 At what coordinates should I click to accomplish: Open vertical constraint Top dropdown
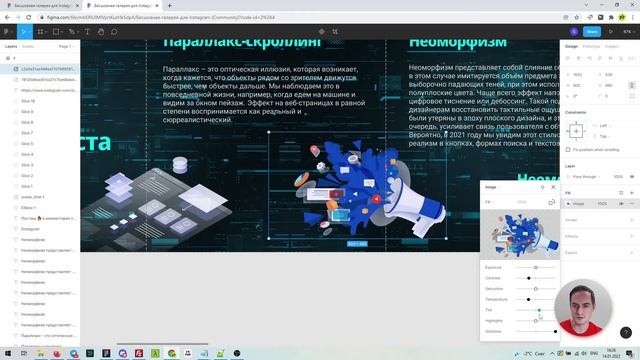pyautogui.click(x=604, y=136)
